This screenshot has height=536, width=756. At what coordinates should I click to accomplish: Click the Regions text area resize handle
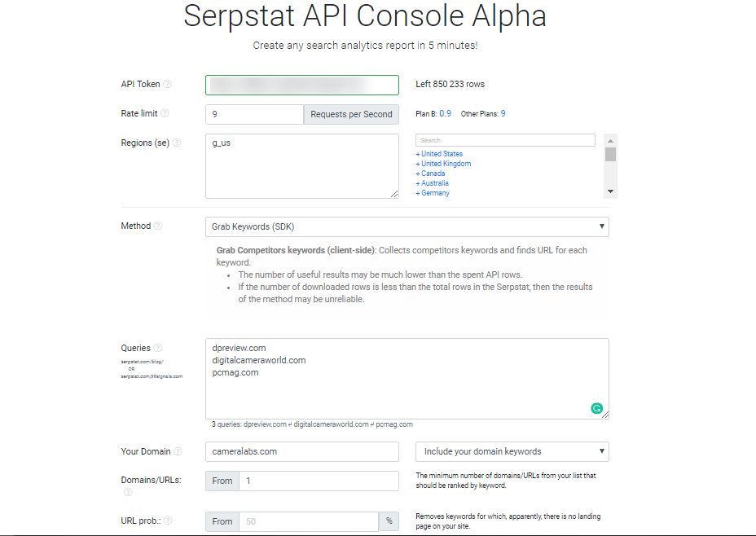click(394, 194)
